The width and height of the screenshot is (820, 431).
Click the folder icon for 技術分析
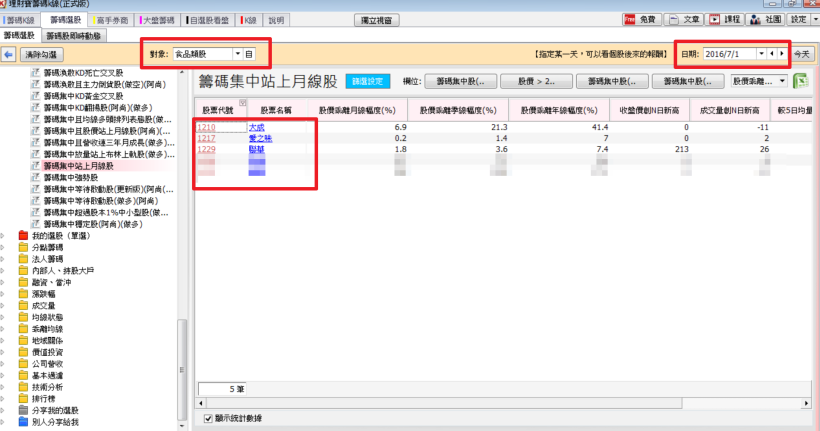(23, 387)
